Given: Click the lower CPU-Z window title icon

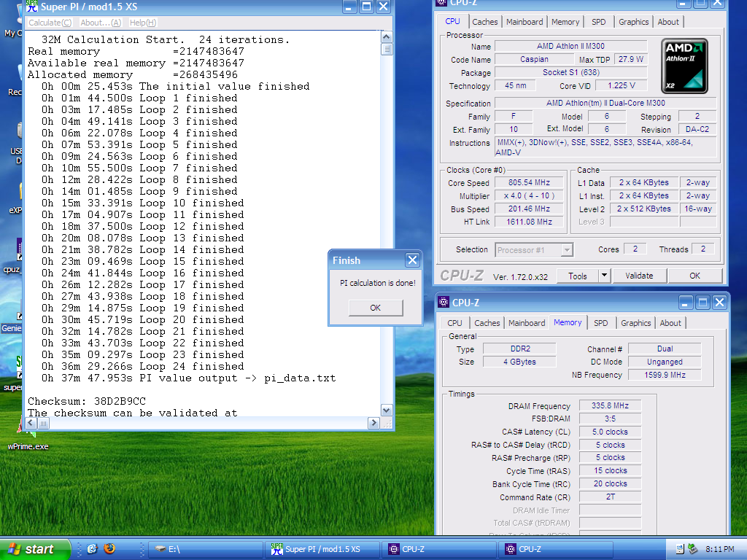Looking at the screenshot, I should (444, 302).
